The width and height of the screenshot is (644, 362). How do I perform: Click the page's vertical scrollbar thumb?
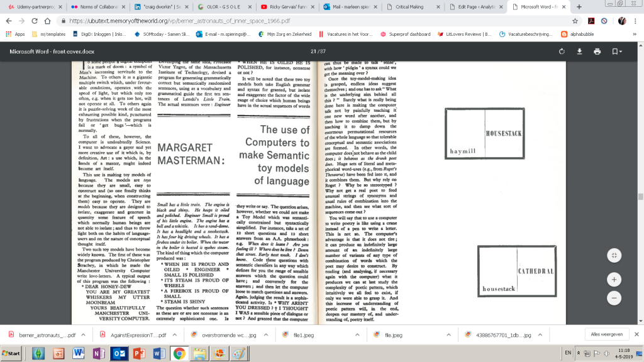(641, 197)
